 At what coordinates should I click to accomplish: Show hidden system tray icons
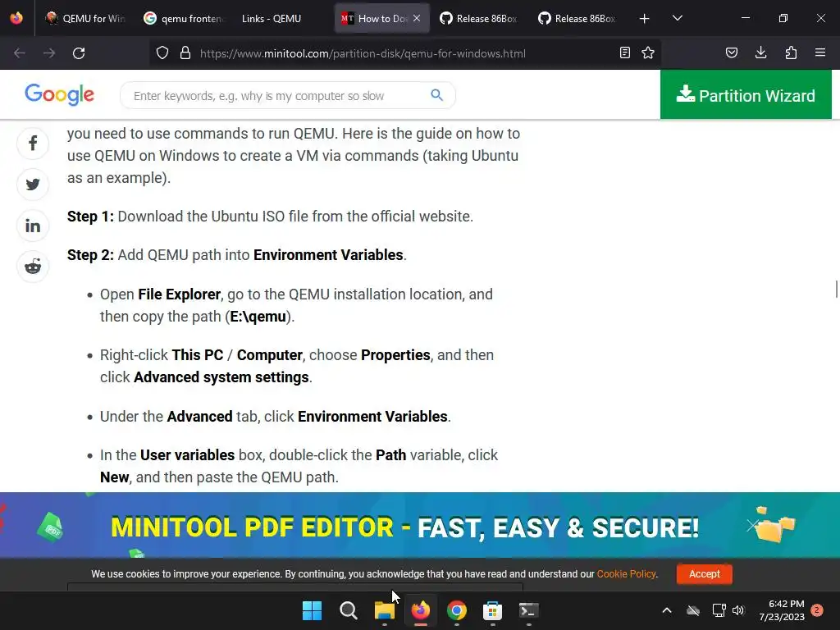[x=667, y=610]
